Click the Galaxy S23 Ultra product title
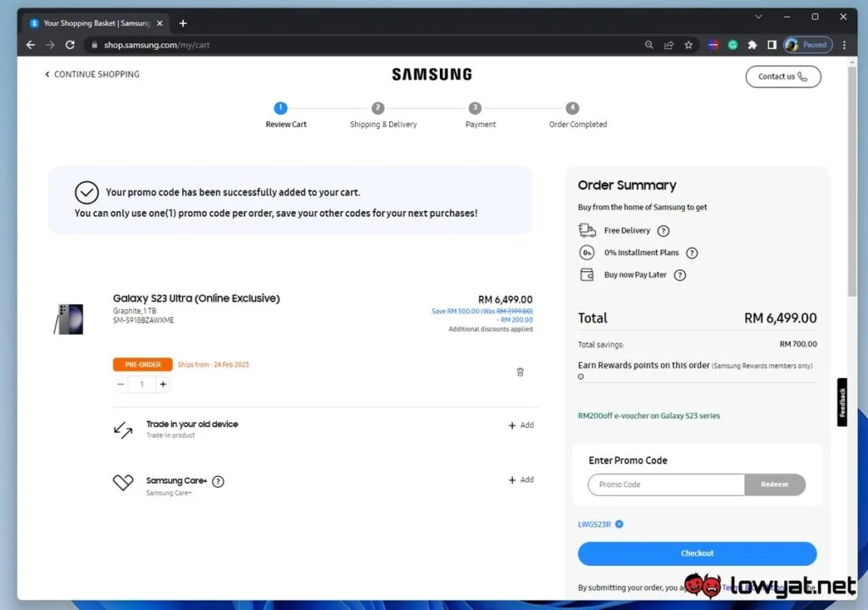The image size is (868, 610). pyautogui.click(x=196, y=298)
